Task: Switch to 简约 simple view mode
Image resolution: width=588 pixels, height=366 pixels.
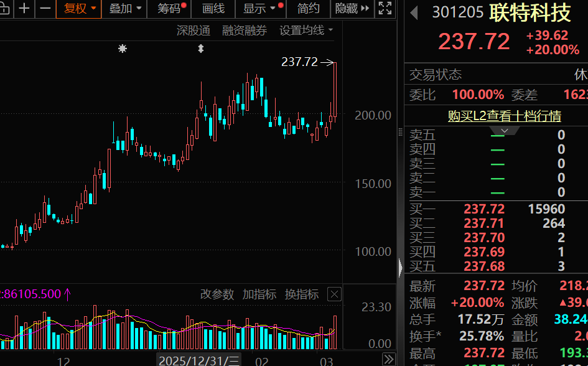Action: 308,9
